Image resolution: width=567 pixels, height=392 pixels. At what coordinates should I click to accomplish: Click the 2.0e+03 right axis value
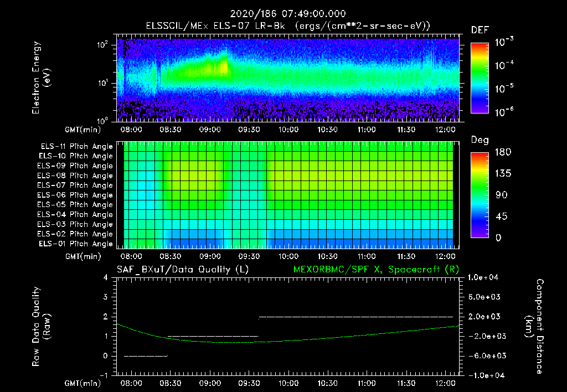[x=484, y=317]
